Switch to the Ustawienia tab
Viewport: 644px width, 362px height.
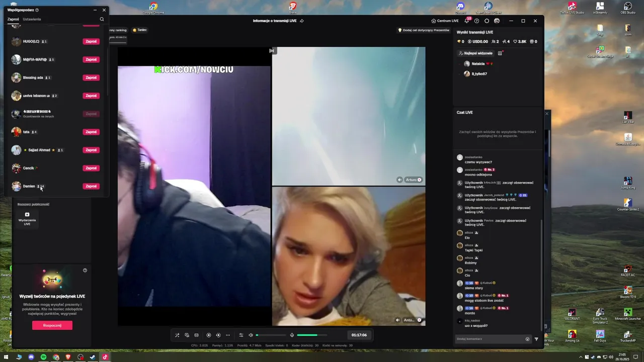pos(32,19)
